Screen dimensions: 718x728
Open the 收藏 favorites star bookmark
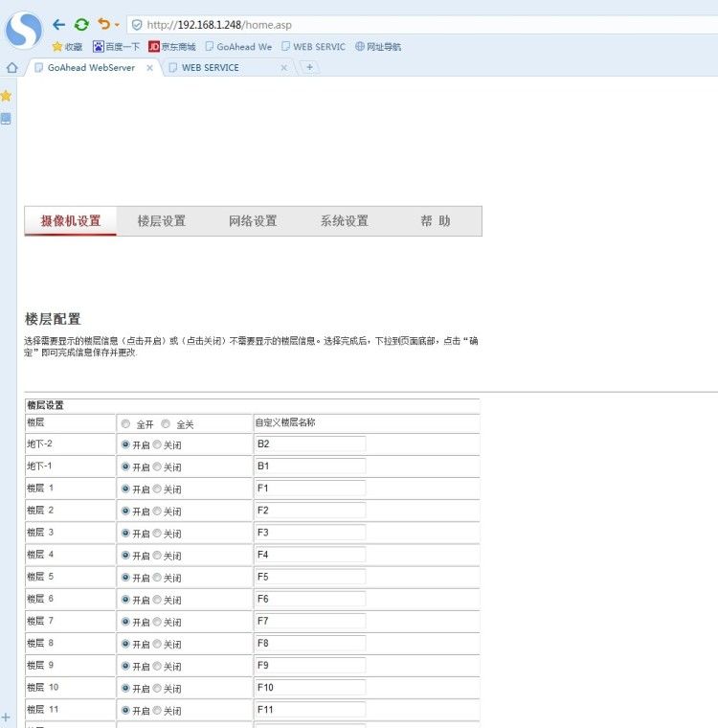tap(67, 46)
